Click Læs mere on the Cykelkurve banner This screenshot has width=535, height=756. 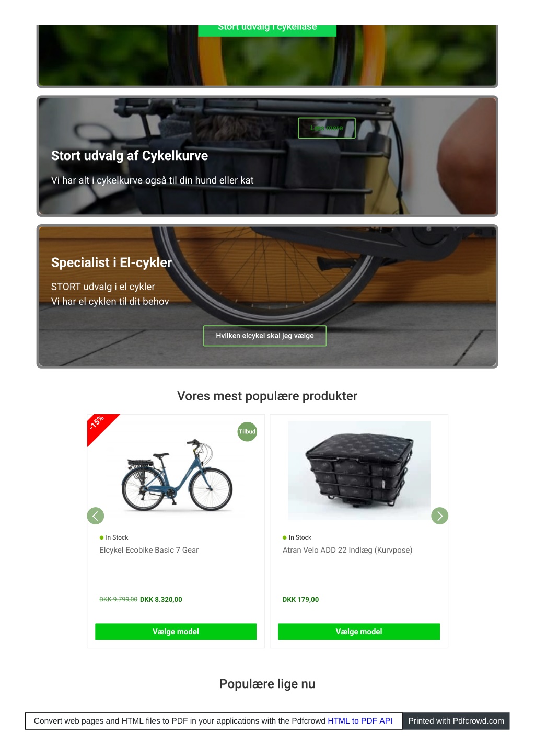[327, 128]
